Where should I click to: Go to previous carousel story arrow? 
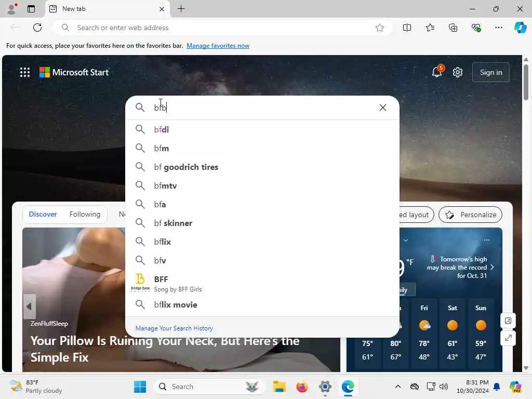pyautogui.click(x=29, y=307)
